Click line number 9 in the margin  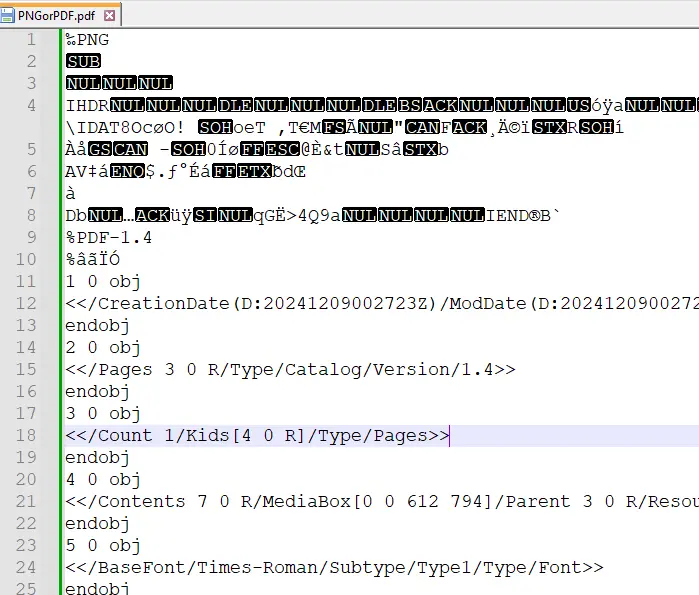(31, 237)
